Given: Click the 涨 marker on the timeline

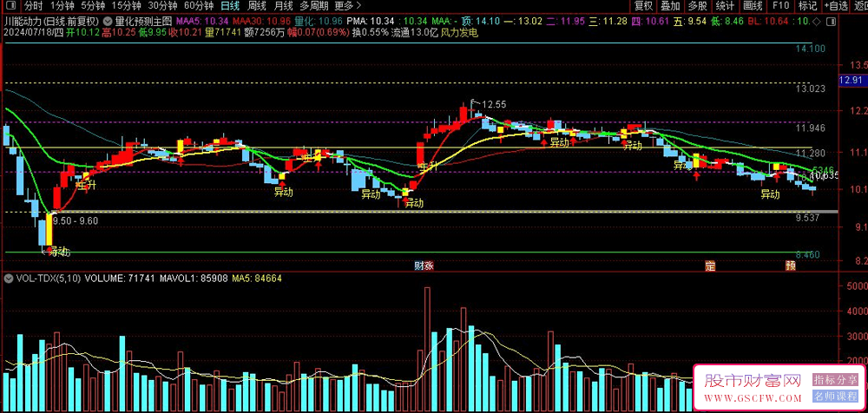Looking at the screenshot, I should [428, 265].
